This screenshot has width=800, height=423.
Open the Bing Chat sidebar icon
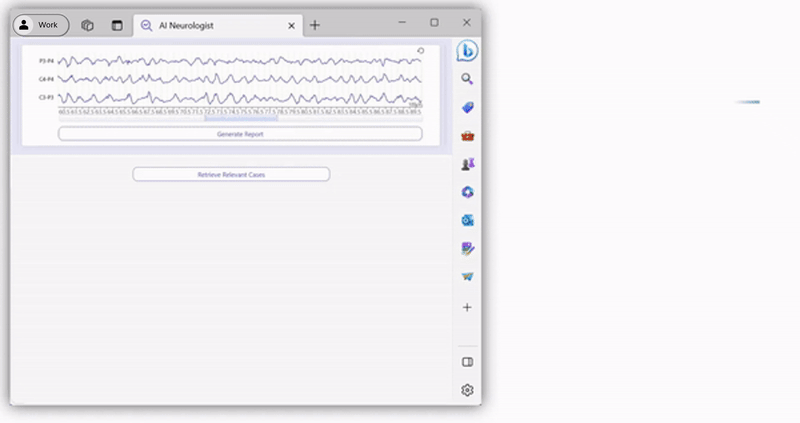click(467, 51)
